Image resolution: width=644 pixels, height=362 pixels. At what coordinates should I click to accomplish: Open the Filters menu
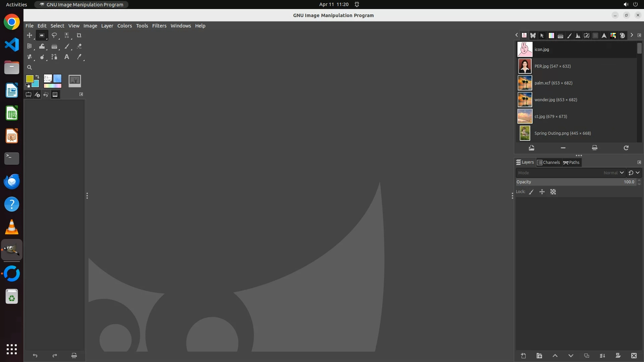[x=159, y=26]
